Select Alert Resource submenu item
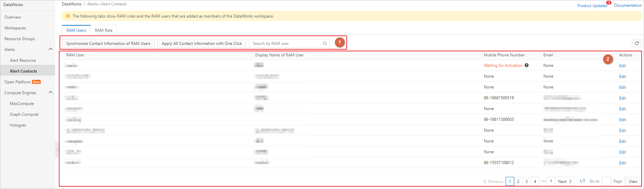This screenshot has width=644, height=189. click(23, 60)
